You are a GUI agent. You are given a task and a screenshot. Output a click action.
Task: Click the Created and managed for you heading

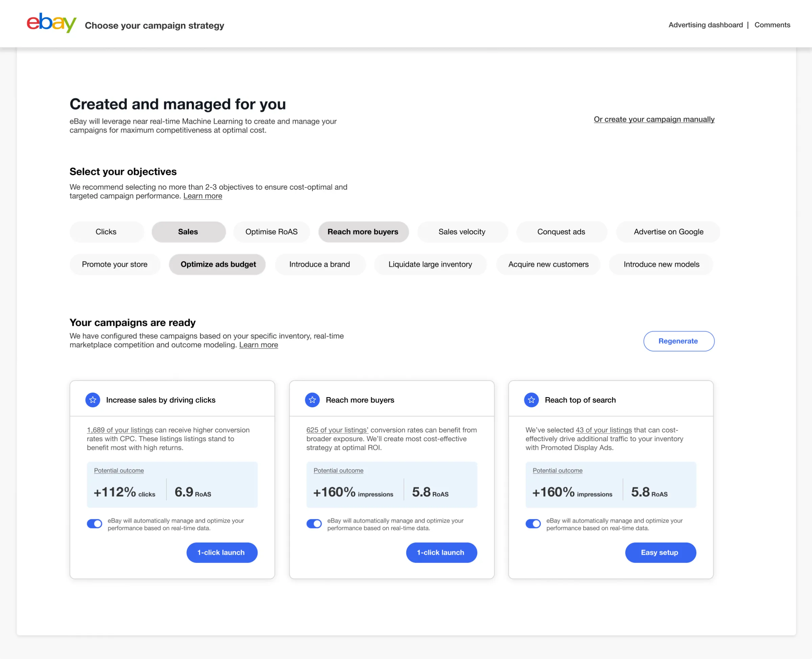click(x=178, y=105)
